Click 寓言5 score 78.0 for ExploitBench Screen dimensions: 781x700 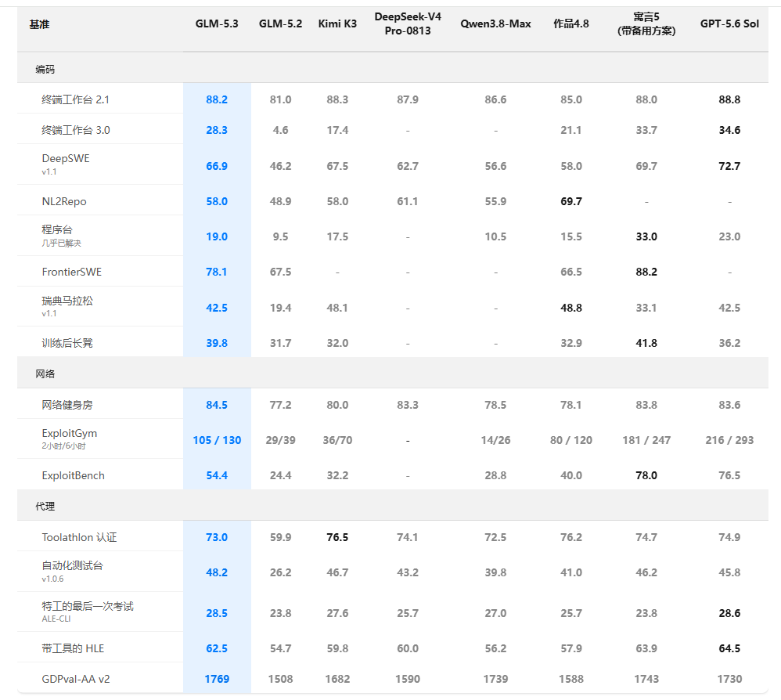[x=646, y=476]
